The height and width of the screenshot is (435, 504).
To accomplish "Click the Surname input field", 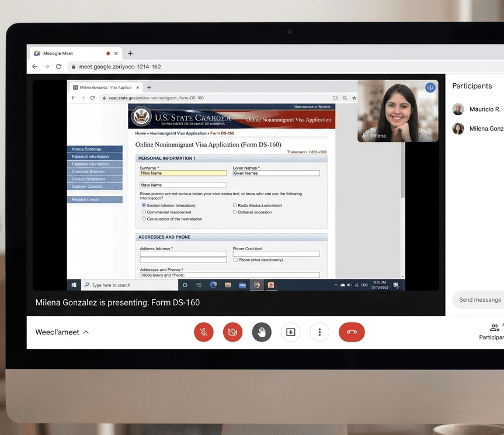I will click(x=183, y=173).
